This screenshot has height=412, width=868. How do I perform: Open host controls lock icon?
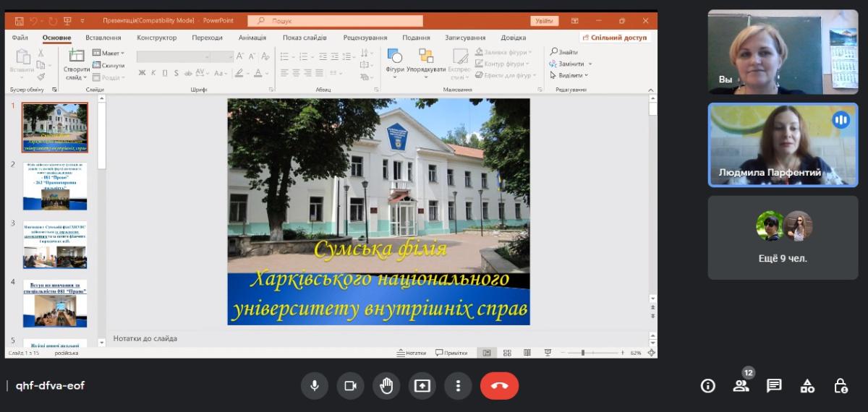[x=841, y=386]
